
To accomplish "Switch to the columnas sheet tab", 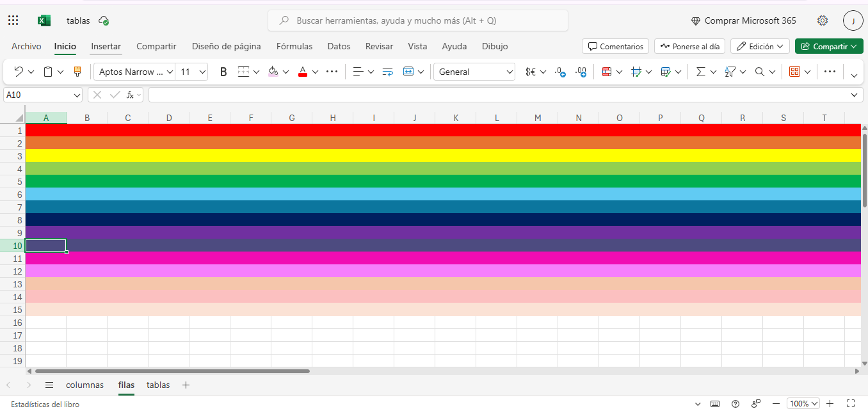I will coord(84,385).
